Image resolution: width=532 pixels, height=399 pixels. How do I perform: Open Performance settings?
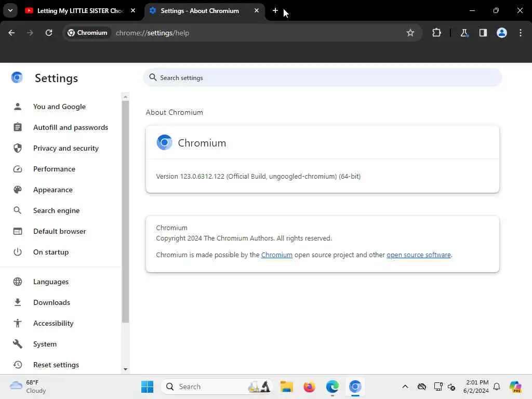[x=59, y=169]
